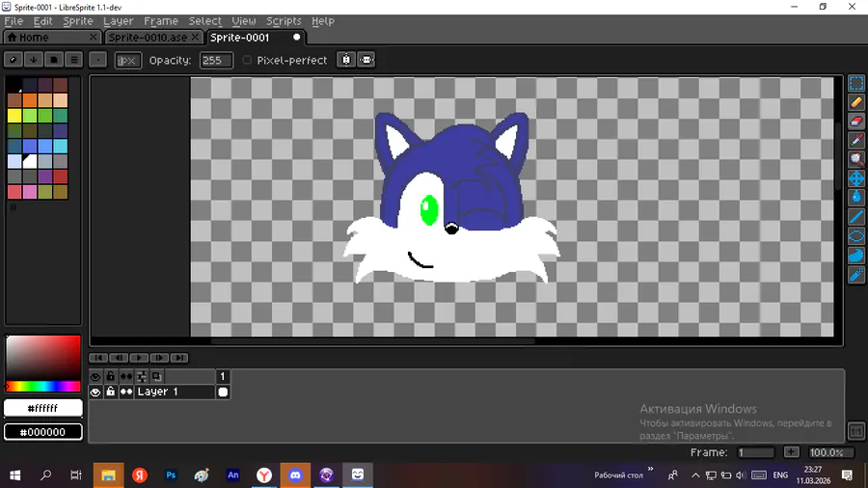The height and width of the screenshot is (488, 868).
Task: Open the Select menu
Action: click(204, 21)
